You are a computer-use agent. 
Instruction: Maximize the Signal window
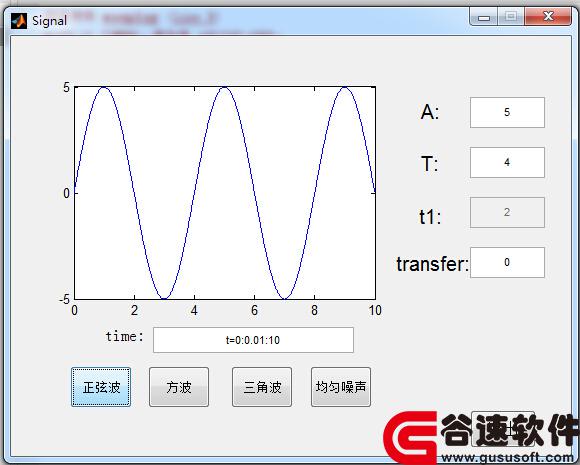click(x=511, y=17)
